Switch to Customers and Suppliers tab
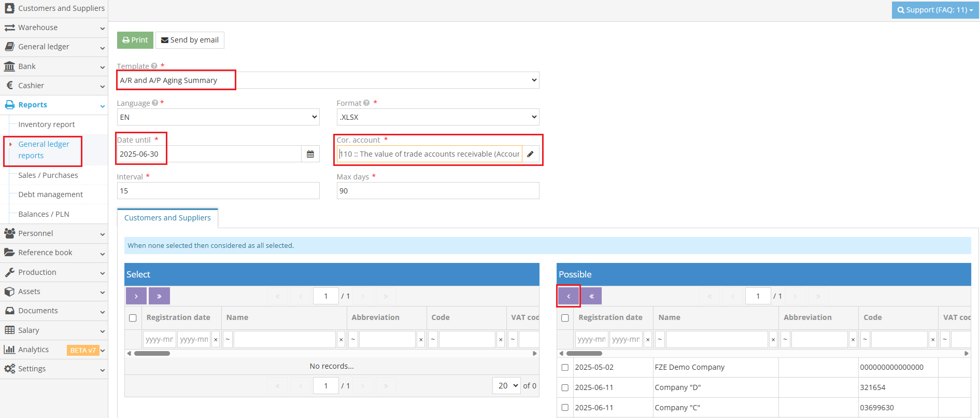Viewport: 980px width, 418px height. (167, 218)
